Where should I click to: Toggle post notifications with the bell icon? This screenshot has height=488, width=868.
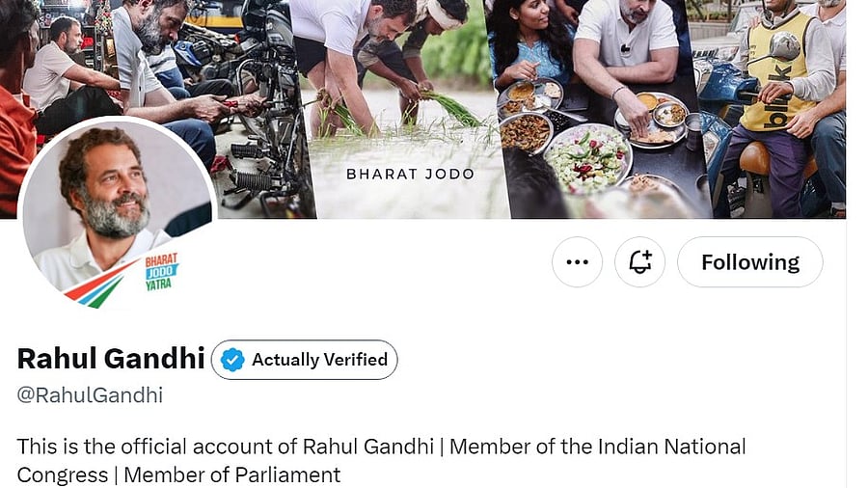coord(640,262)
